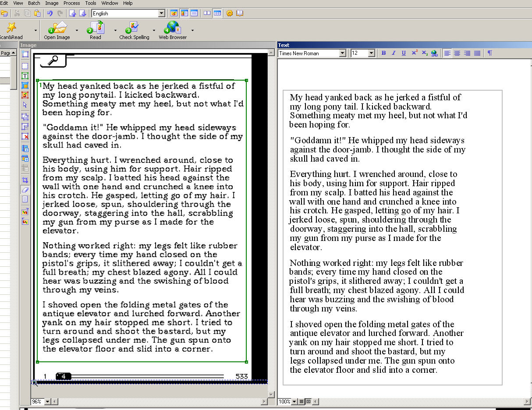Viewport: 532px width, 410px height.
Task: Open the Tools menu
Action: 91,3
